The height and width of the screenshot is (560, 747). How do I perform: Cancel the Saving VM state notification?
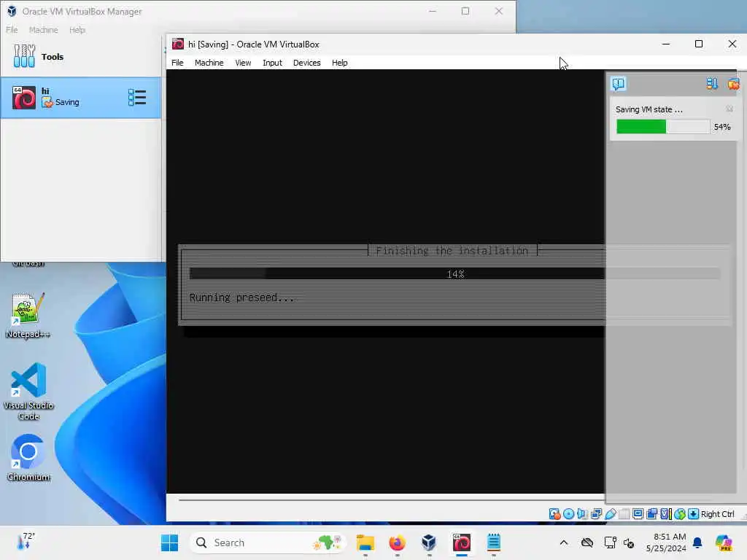pos(729,109)
